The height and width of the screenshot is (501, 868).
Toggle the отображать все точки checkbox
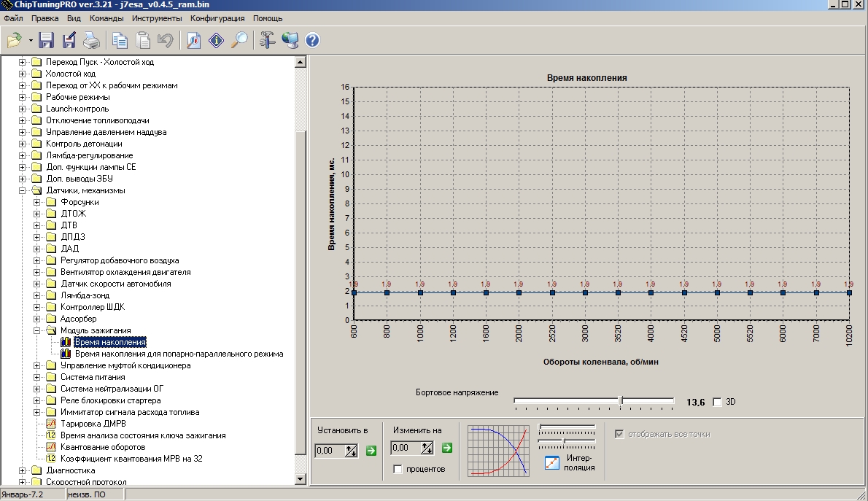[x=620, y=434]
